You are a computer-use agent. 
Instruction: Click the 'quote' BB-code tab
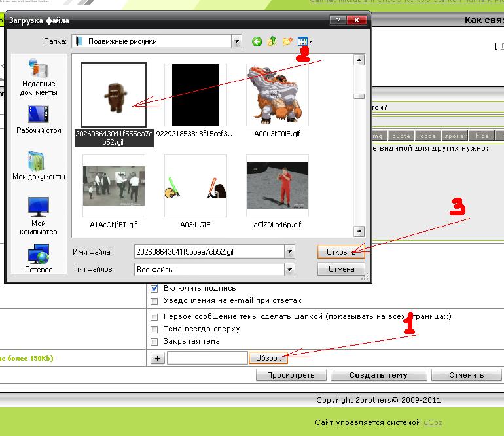401,136
